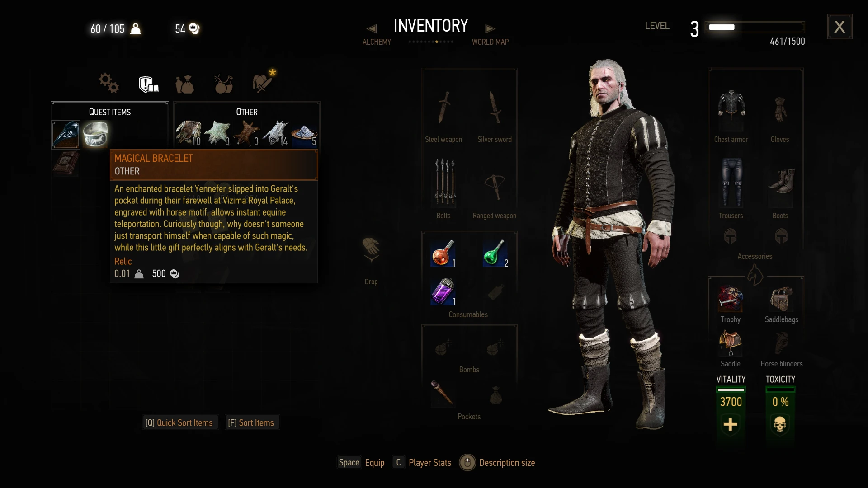The width and height of the screenshot is (868, 488).
Task: Select the crafting gears inventory tab icon
Action: tap(109, 83)
